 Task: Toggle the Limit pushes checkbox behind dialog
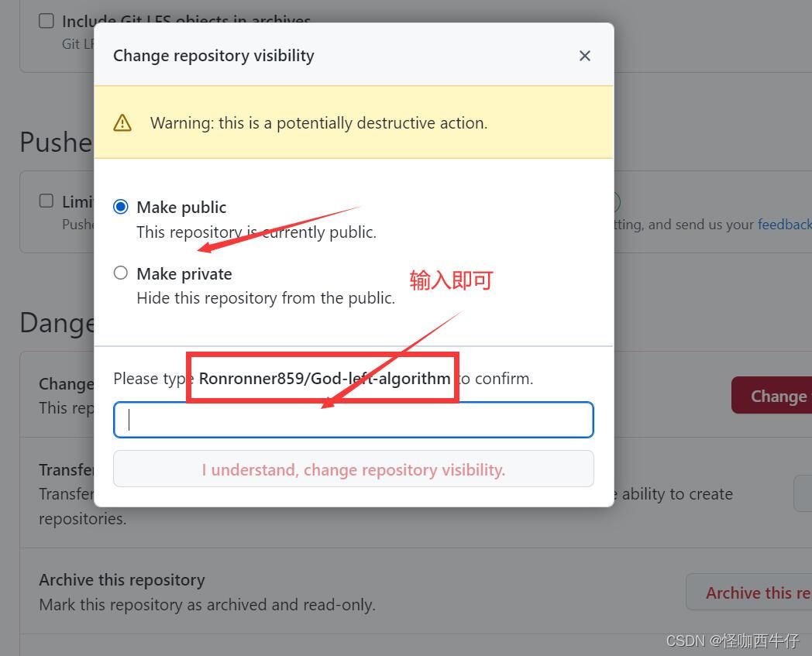pyautogui.click(x=46, y=201)
